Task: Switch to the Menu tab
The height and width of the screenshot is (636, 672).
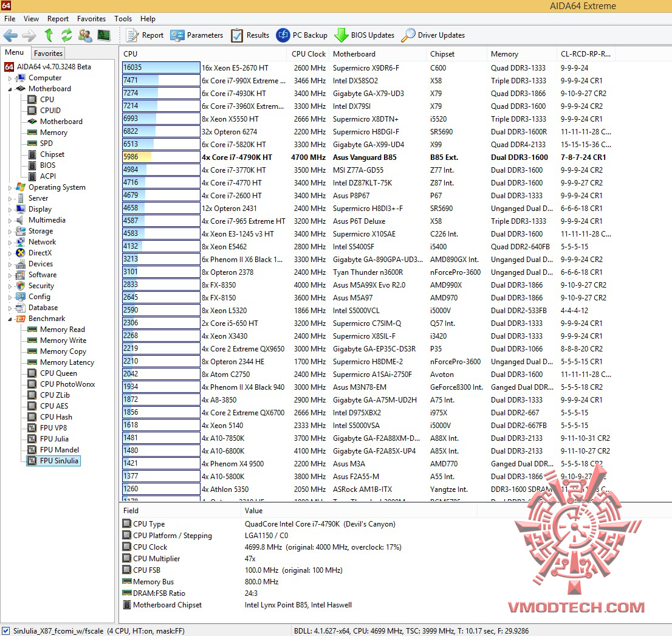Action: pyautogui.click(x=15, y=52)
